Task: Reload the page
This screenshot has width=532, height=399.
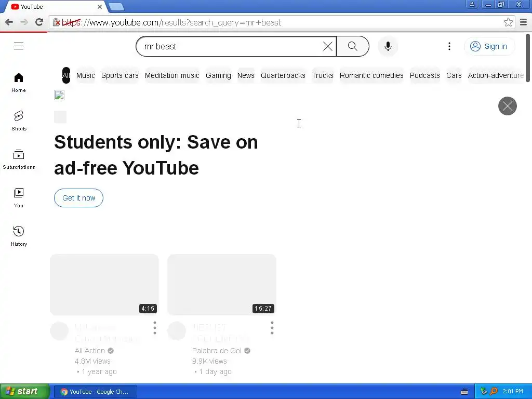Action: (39, 22)
